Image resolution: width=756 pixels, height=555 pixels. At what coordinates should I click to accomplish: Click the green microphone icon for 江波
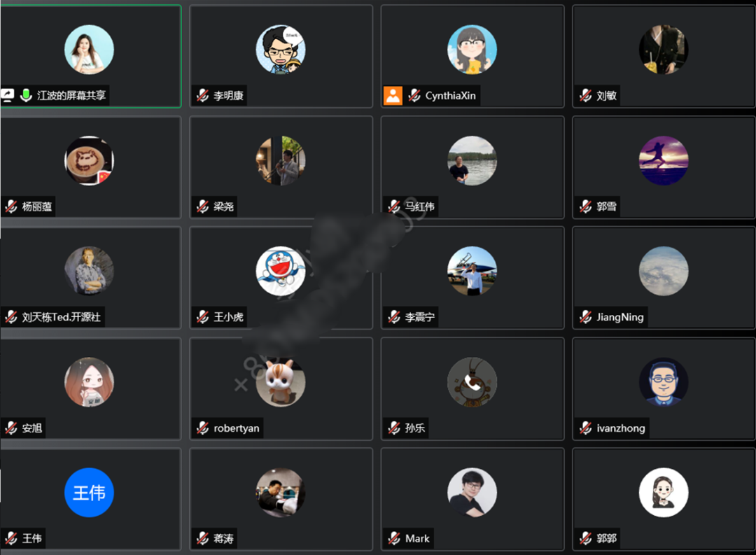pyautogui.click(x=26, y=95)
